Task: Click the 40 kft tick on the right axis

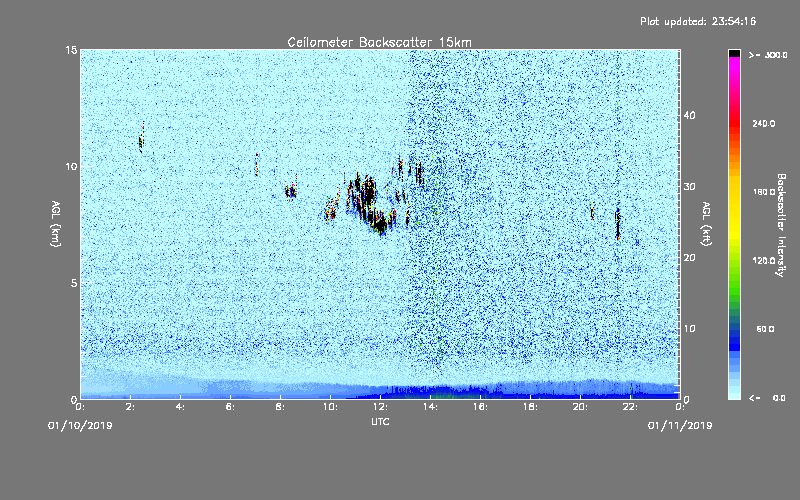Action: pyautogui.click(x=689, y=115)
